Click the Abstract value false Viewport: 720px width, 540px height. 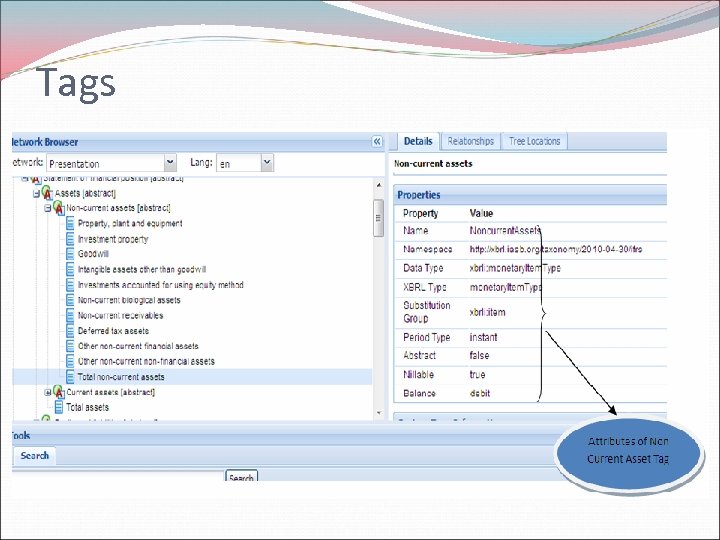click(479, 355)
